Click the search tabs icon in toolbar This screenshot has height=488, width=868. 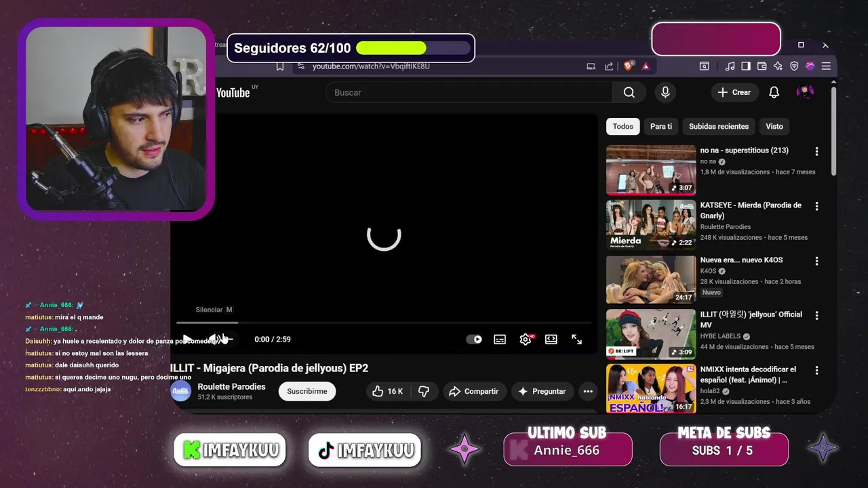click(705, 66)
